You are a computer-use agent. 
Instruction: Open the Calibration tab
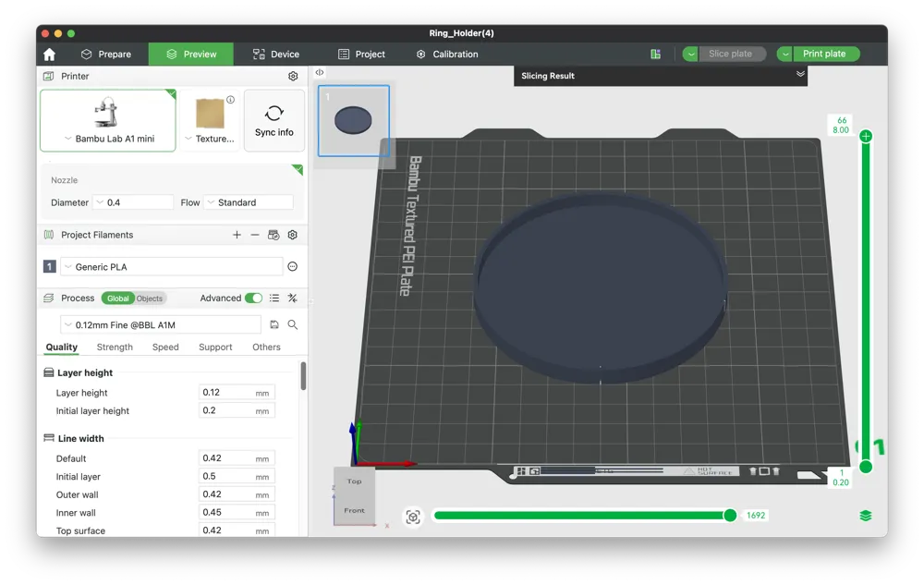click(x=447, y=55)
